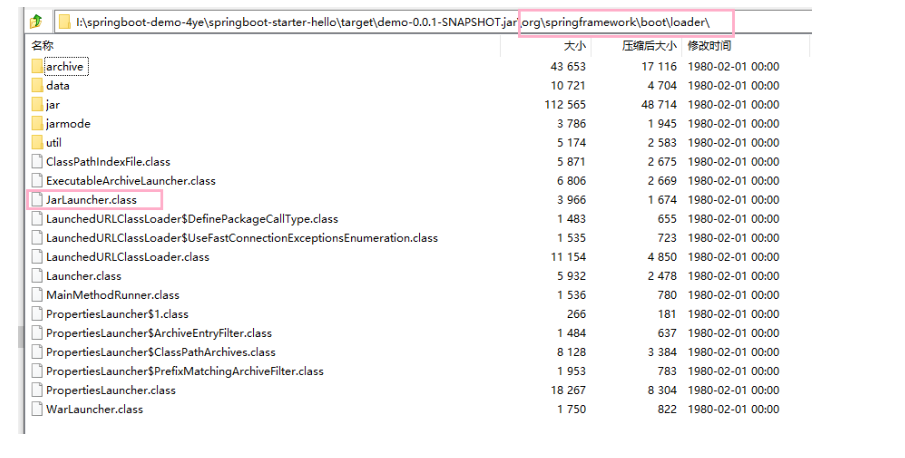Image resolution: width=905 pixels, height=458 pixels.
Task: Click the PropertiesLauncher.class file icon
Action: 38,390
